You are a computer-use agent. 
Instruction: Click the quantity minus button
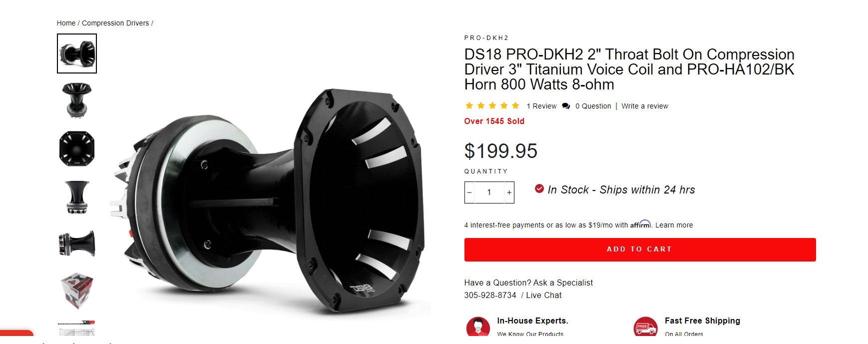(x=469, y=192)
